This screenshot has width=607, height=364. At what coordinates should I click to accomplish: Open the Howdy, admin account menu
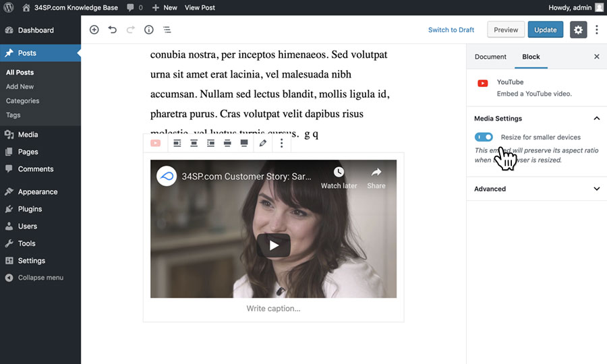(575, 7)
